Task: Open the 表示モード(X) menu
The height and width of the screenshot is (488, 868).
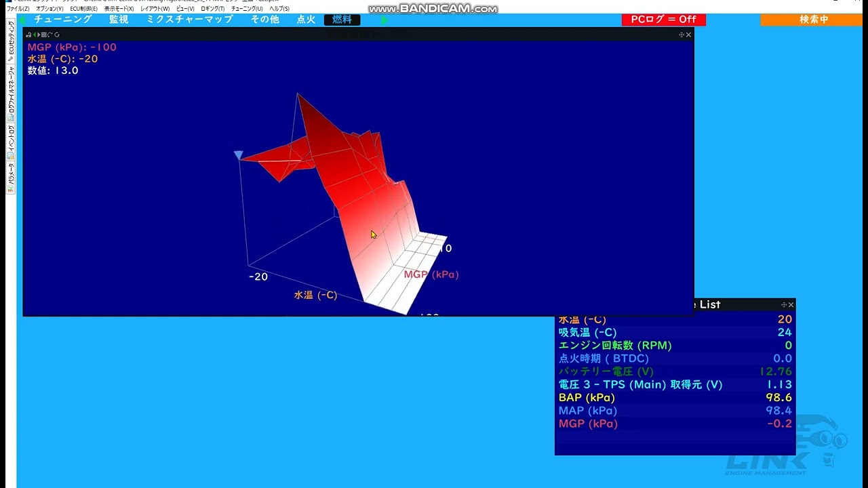Action: pyautogui.click(x=119, y=9)
